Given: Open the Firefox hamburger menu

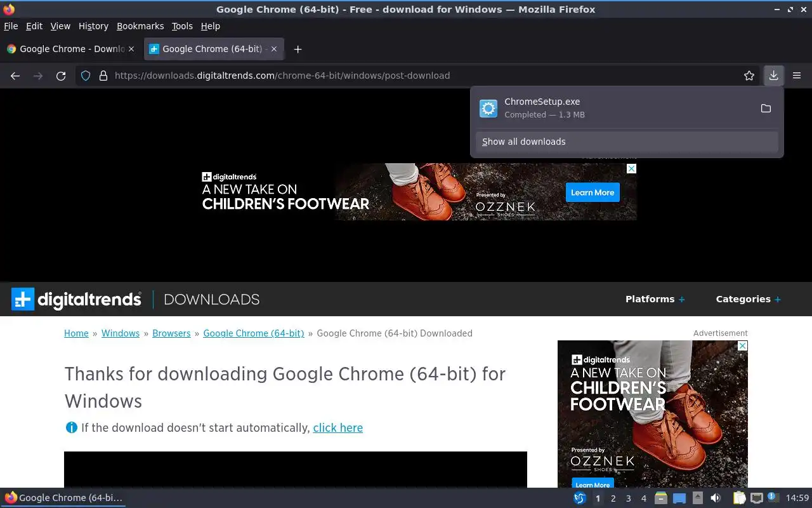Looking at the screenshot, I should tap(797, 76).
